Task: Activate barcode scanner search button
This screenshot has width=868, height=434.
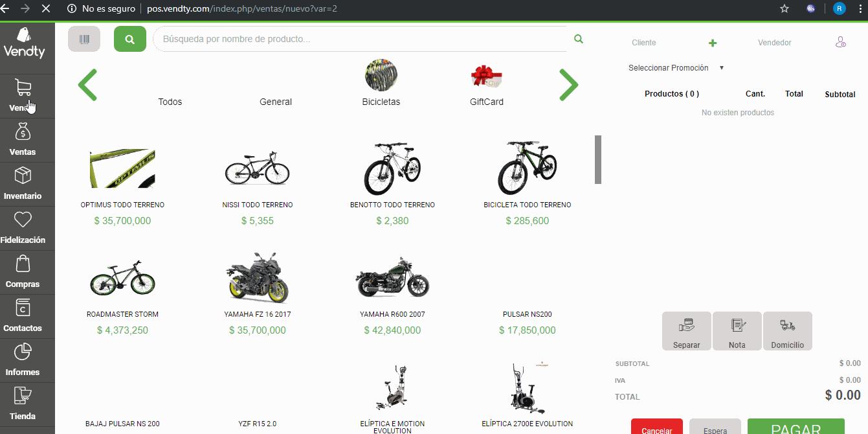Action: [84, 39]
